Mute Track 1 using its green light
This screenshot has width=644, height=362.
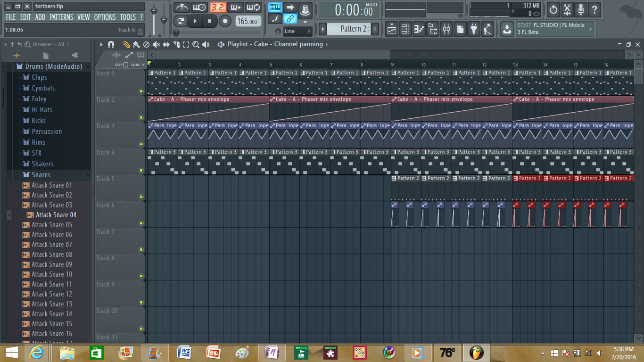pos(141,91)
